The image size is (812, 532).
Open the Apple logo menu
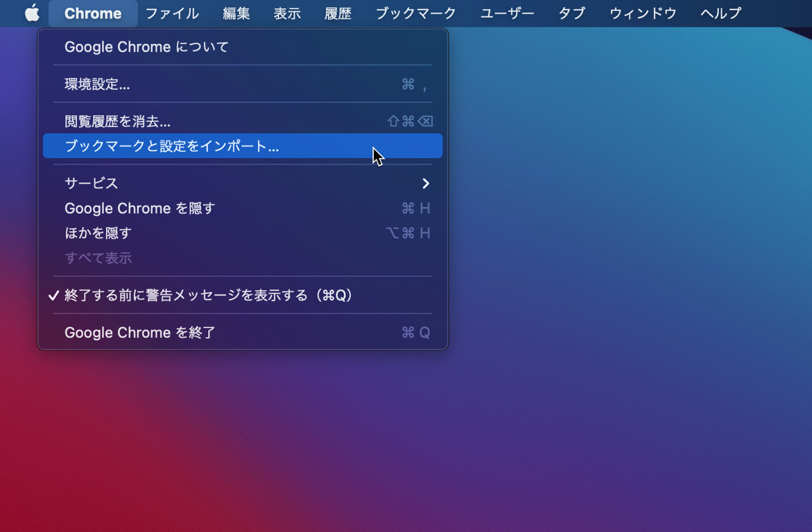pyautogui.click(x=32, y=13)
